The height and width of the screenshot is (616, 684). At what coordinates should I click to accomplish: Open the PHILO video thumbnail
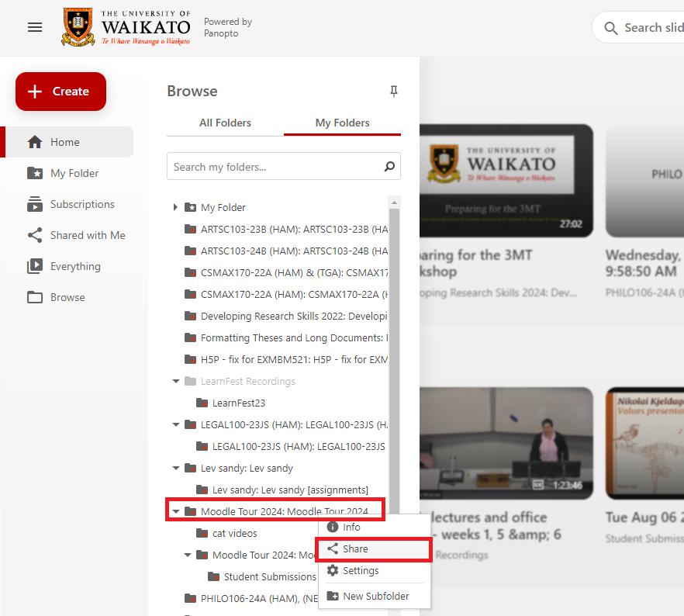[644, 181]
